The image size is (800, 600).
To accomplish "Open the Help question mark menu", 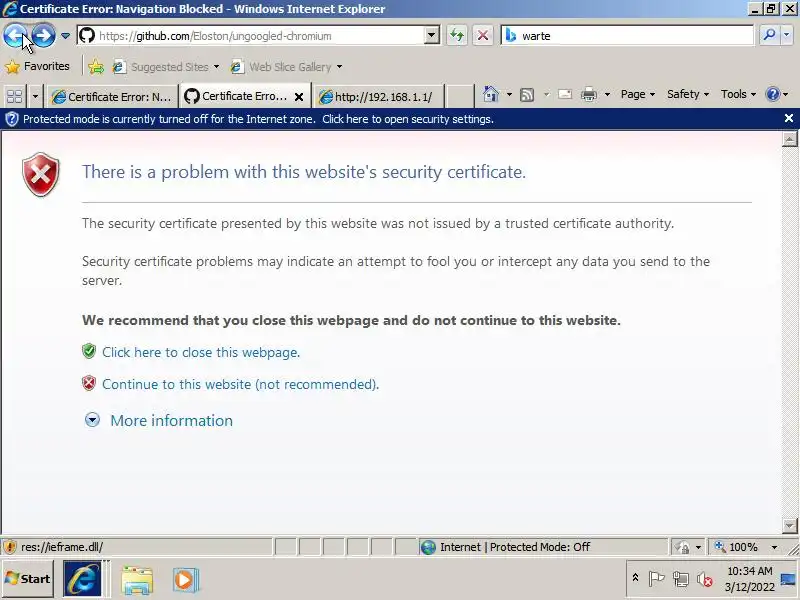I will (x=777, y=94).
